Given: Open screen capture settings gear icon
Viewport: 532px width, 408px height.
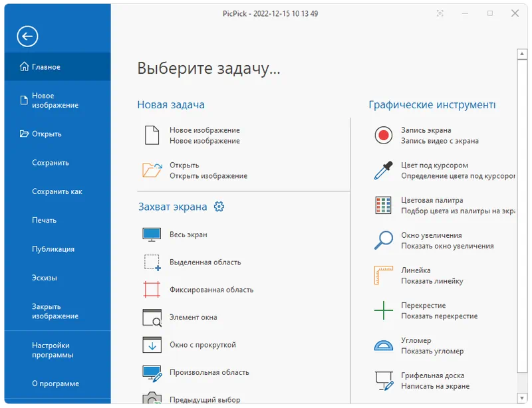Looking at the screenshot, I should point(219,206).
